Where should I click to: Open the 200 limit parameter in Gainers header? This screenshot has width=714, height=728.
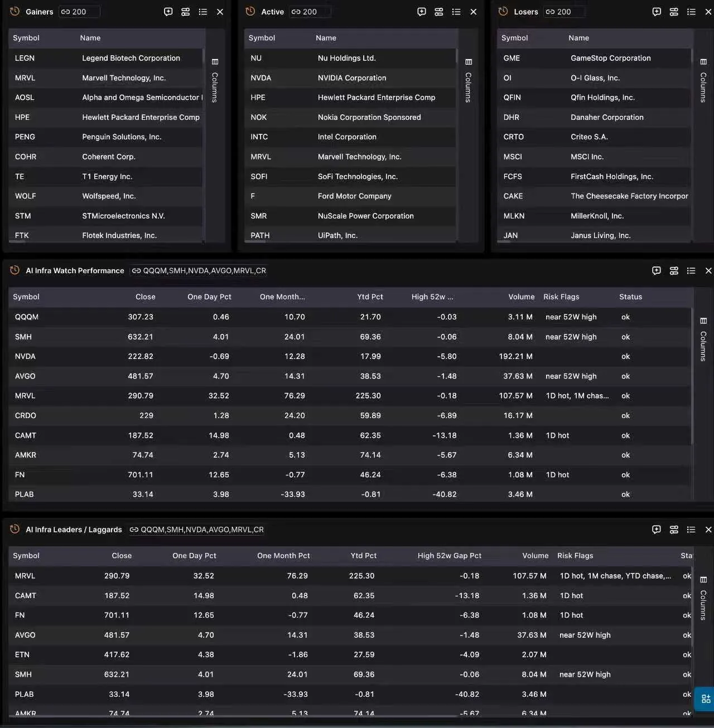[x=79, y=12]
